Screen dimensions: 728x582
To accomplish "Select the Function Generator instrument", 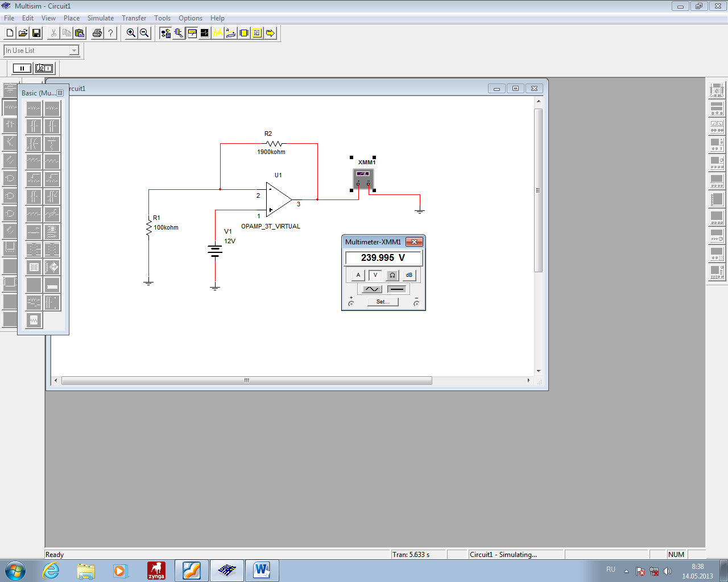I will click(x=717, y=108).
